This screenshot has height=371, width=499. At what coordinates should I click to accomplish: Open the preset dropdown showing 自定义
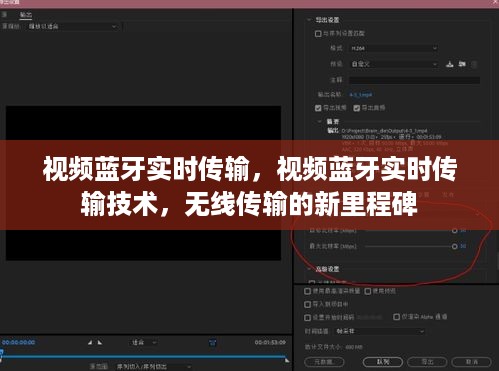point(393,64)
